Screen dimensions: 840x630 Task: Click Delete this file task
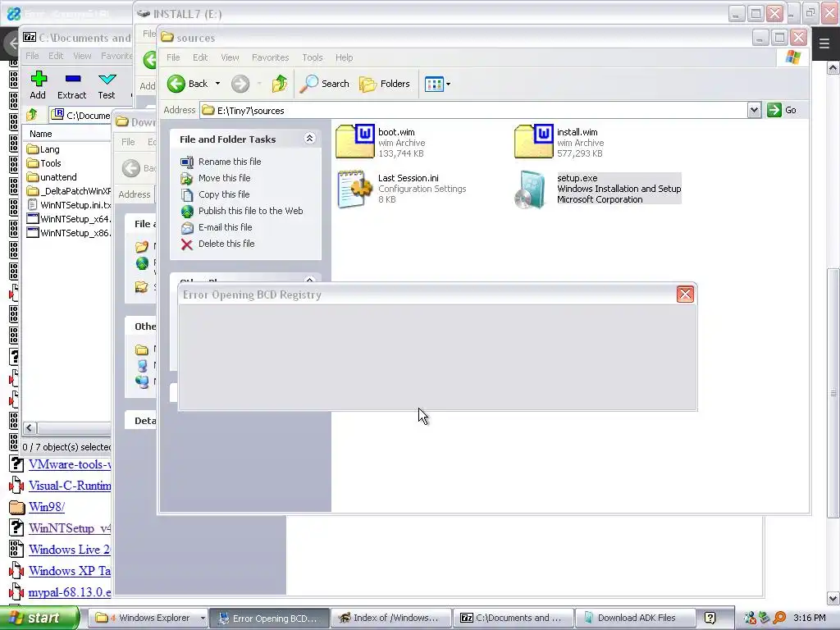pyautogui.click(x=226, y=244)
